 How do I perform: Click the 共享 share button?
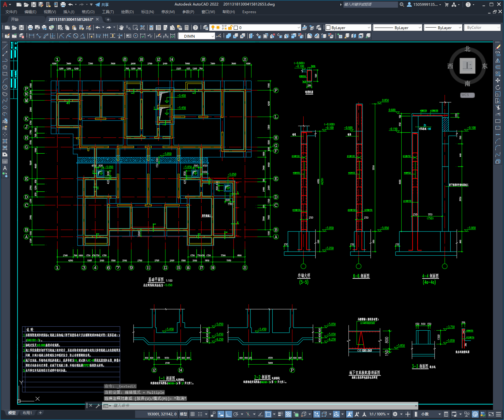tap(102, 5)
